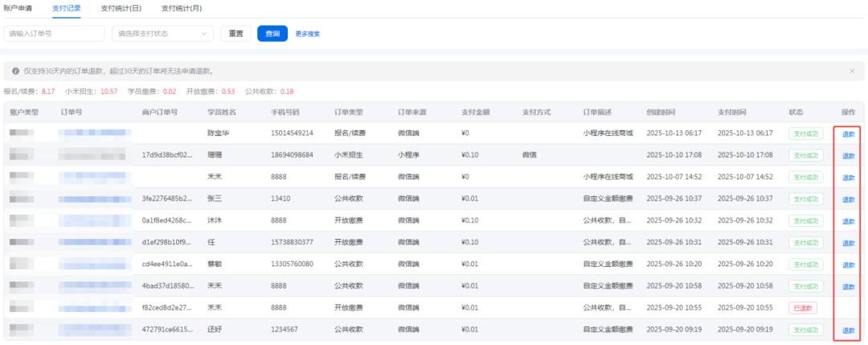
Task: 打开“支付统计(日)”标签页
Action: coord(121,8)
